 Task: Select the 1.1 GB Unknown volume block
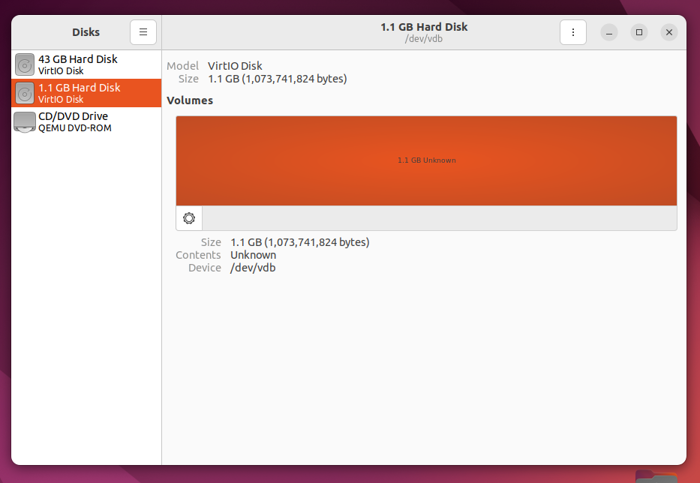[426, 161]
